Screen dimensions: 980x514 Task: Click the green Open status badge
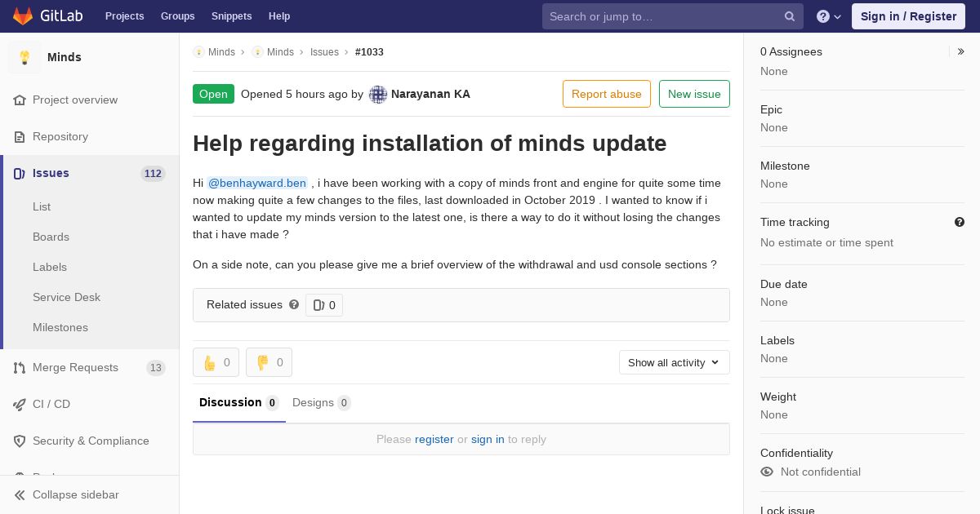click(213, 94)
